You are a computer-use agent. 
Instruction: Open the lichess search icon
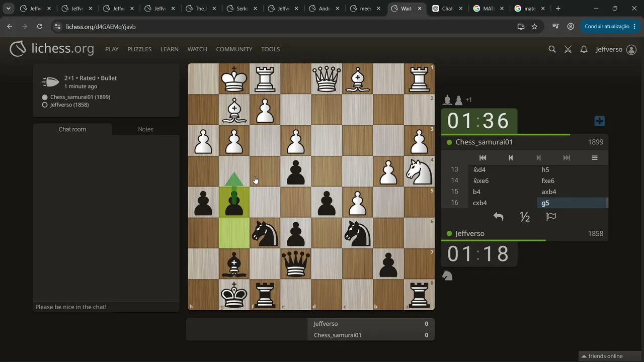552,49
